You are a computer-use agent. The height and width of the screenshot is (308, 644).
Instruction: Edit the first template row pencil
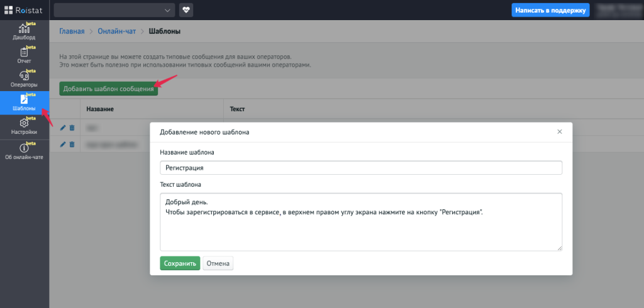point(63,128)
